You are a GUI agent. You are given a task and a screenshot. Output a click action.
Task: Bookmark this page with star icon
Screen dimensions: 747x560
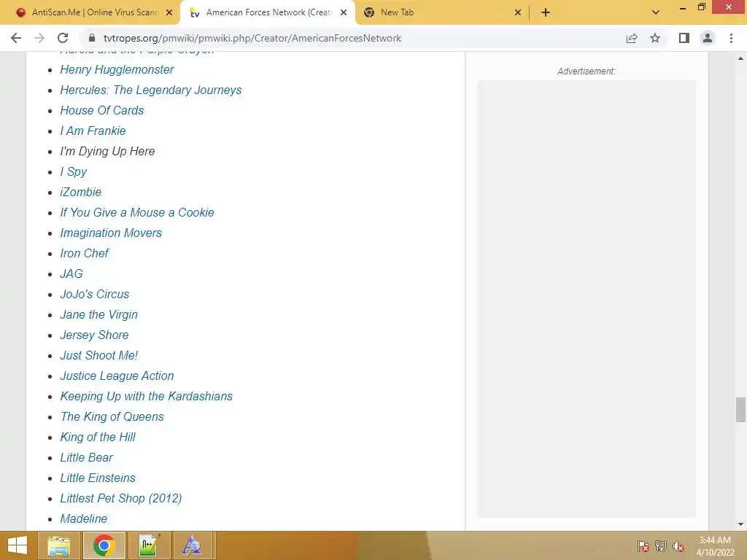point(655,38)
